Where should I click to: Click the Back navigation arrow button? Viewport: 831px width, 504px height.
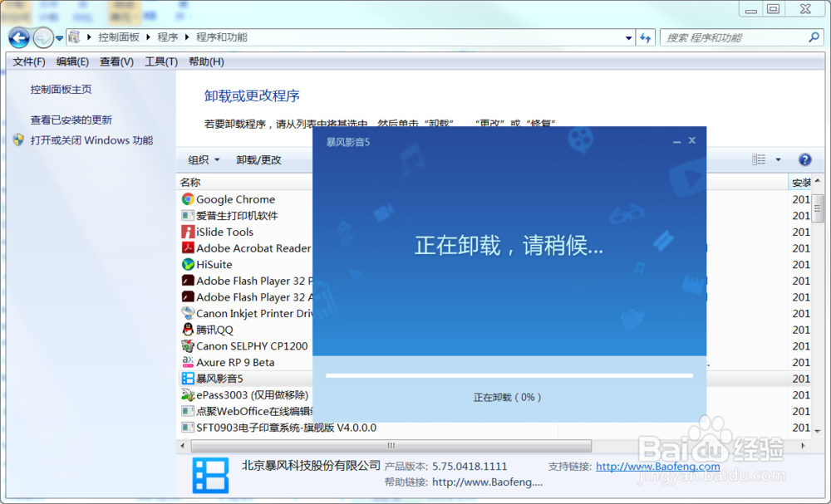(x=19, y=37)
